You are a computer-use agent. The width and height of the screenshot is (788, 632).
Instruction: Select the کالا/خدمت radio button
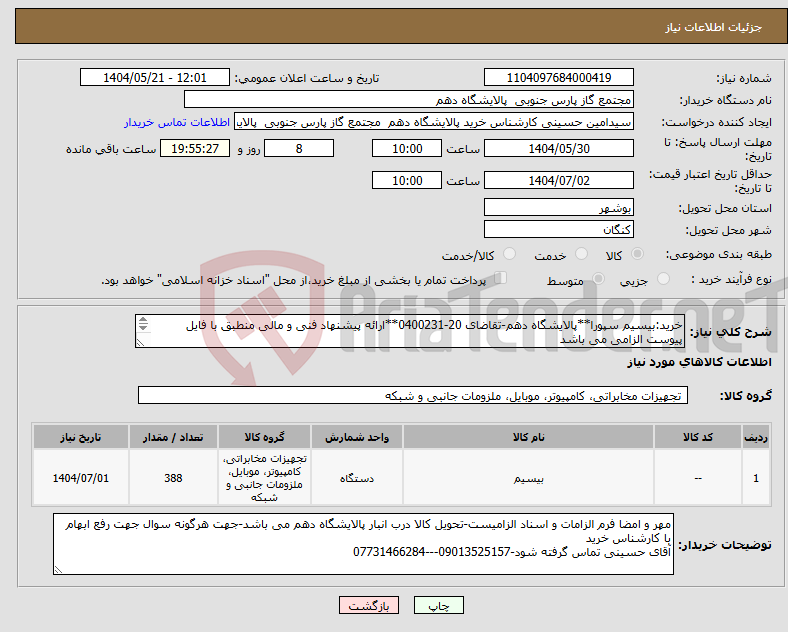pos(509,254)
